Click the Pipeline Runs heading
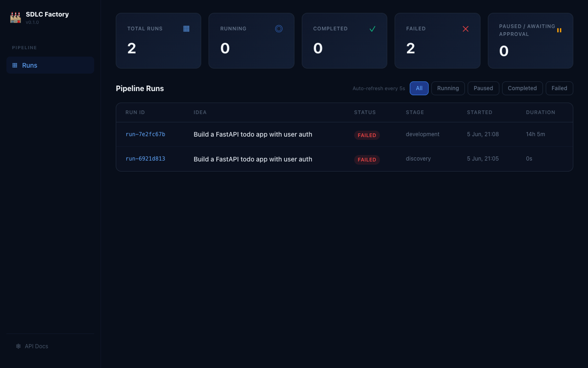Screen dimensions: 588x368 click(x=140, y=88)
